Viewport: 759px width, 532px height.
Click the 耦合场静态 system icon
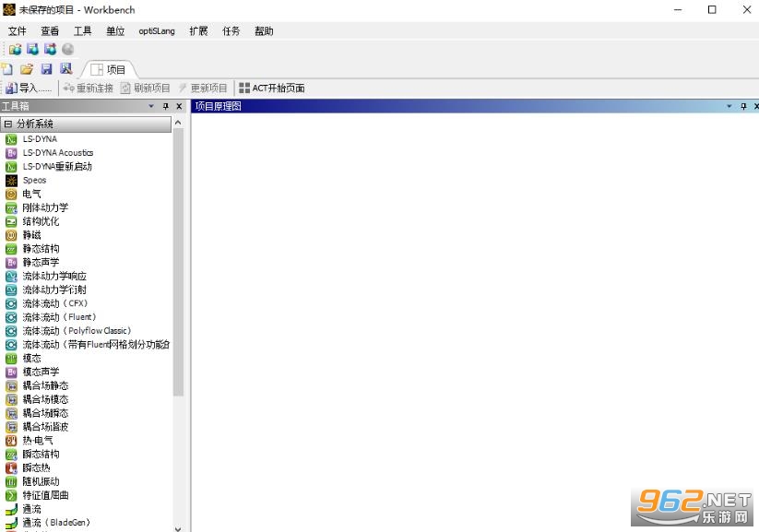click(11, 386)
